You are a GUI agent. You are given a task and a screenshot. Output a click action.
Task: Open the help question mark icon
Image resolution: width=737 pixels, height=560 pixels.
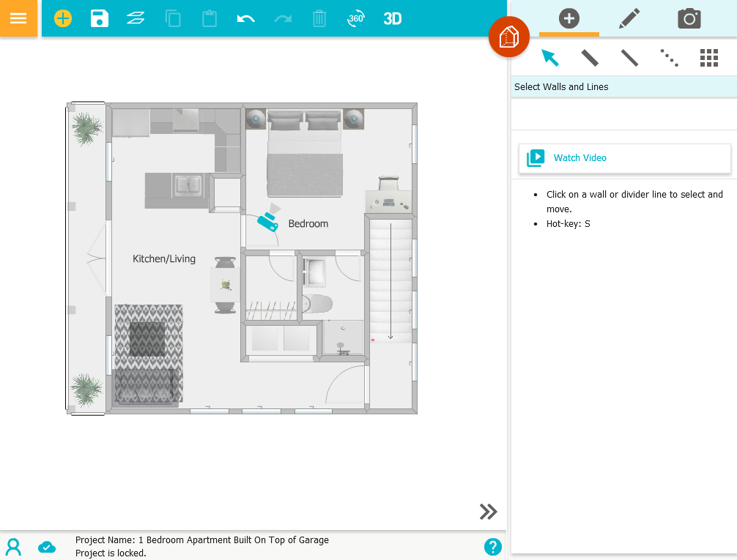click(493, 546)
